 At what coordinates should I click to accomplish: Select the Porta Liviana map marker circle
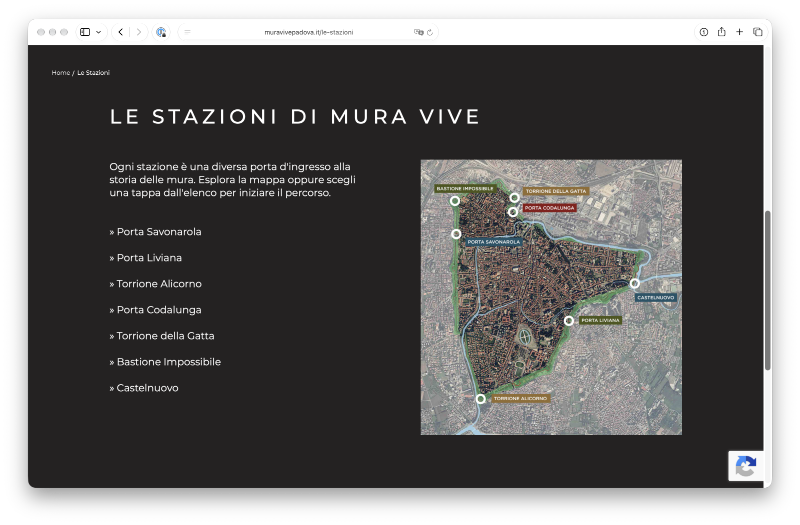click(x=569, y=320)
